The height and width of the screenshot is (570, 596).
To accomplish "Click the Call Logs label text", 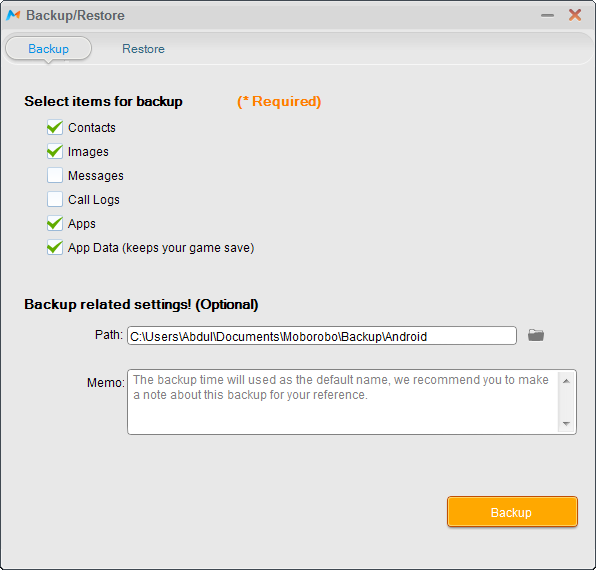I will click(x=94, y=200).
